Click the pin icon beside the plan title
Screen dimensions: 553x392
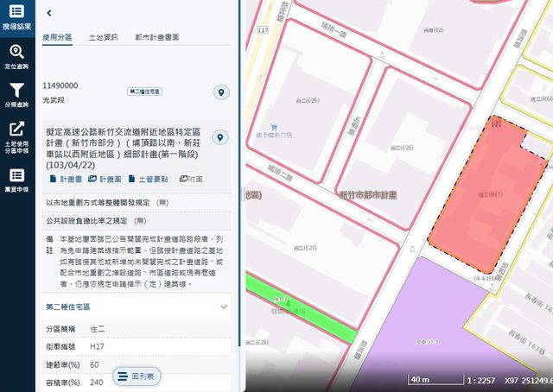(x=221, y=138)
